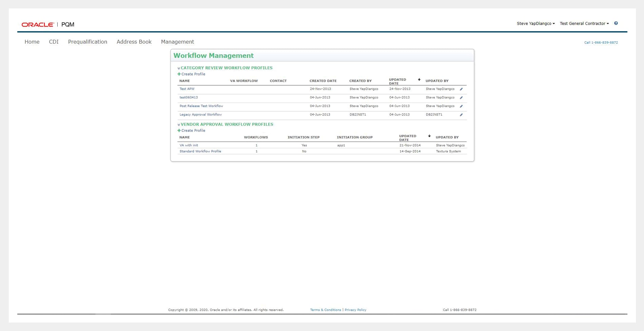Image resolution: width=644 pixels, height=331 pixels.
Task: Collapse Vendor Approval Workflow Profiles section
Action: tap(179, 125)
